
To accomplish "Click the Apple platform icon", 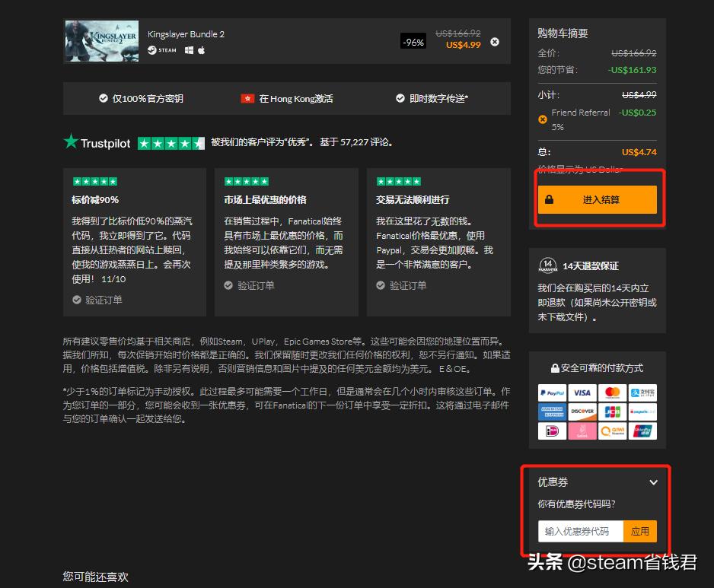I will tap(200, 52).
